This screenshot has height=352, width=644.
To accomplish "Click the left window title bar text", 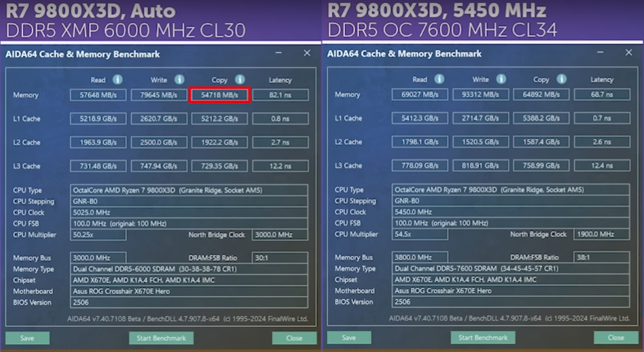I will point(82,54).
